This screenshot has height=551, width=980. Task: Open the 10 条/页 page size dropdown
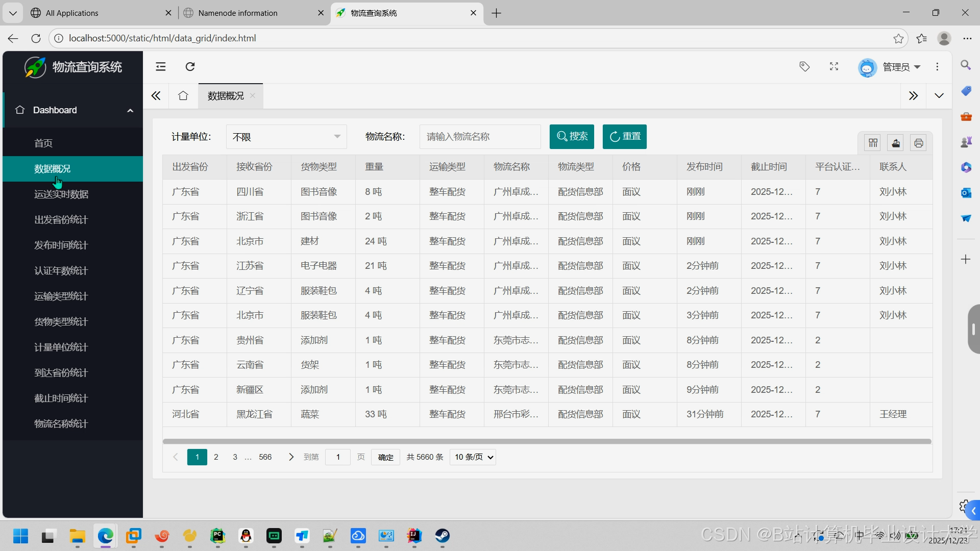click(473, 457)
